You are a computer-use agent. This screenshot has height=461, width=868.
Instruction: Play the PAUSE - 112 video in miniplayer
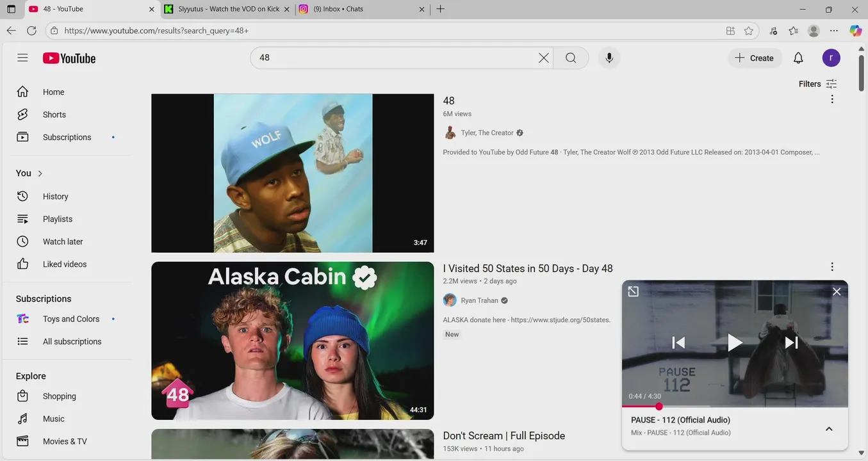tap(735, 343)
